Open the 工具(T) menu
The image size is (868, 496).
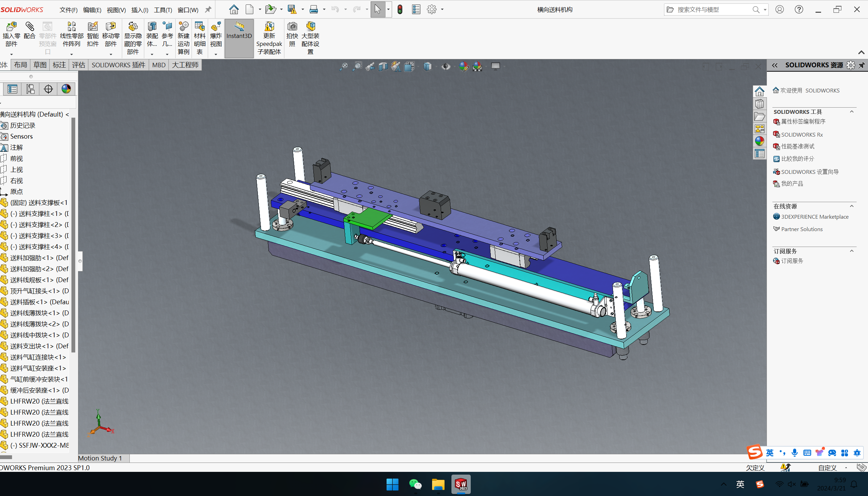[163, 10]
